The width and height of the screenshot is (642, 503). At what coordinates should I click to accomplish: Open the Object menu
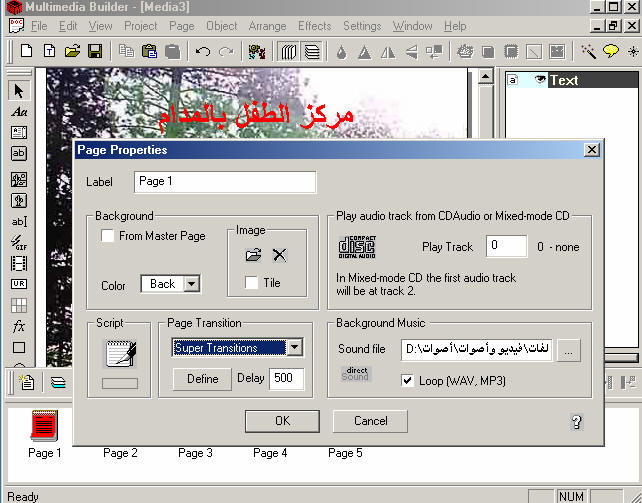[x=222, y=26]
